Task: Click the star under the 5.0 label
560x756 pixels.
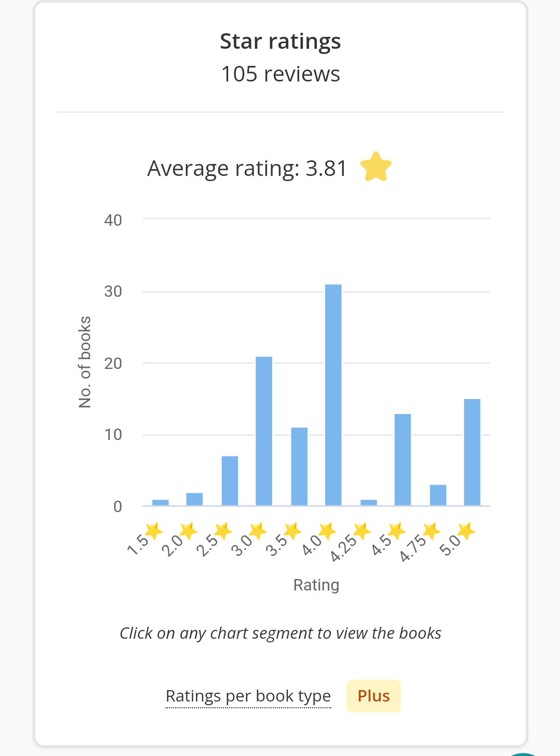Action: coord(466,531)
